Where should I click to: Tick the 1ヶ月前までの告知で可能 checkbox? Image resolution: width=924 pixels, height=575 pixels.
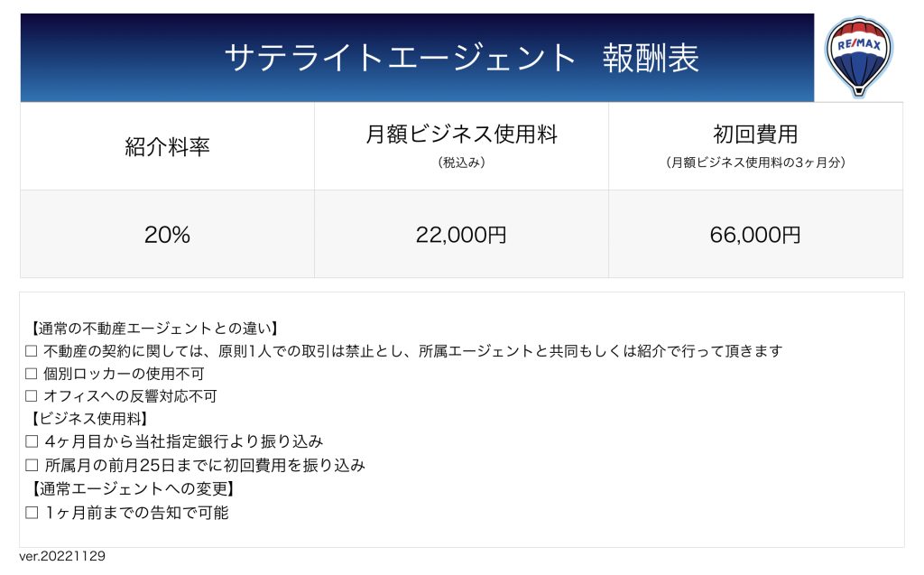click(32, 513)
